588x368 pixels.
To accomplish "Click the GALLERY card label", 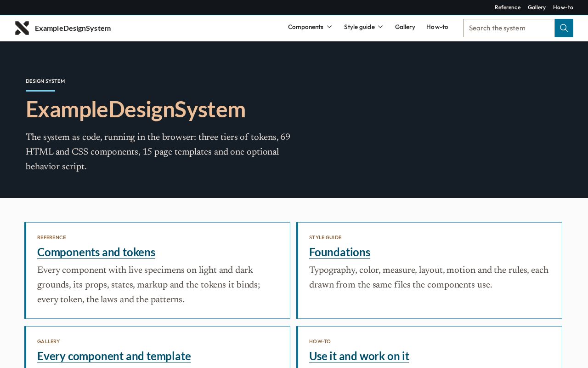I will coord(48,341).
